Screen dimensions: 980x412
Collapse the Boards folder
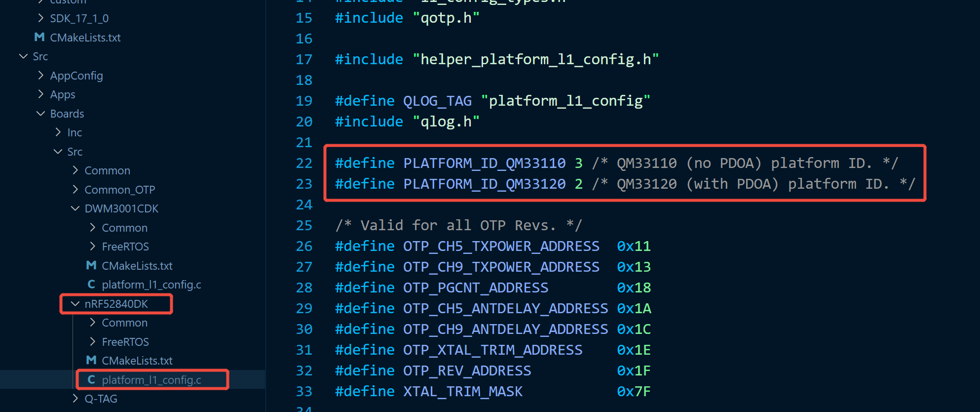40,114
